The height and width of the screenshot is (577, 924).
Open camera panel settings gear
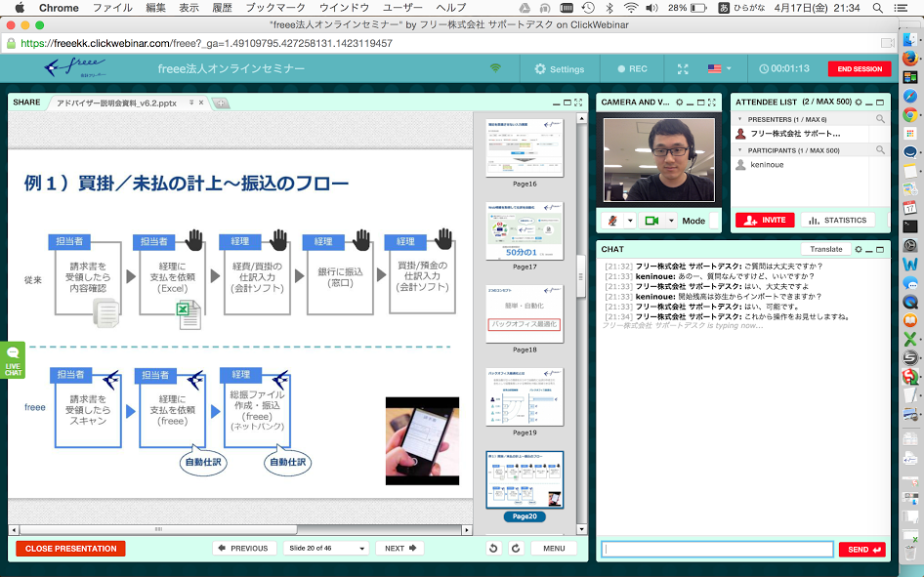(680, 102)
